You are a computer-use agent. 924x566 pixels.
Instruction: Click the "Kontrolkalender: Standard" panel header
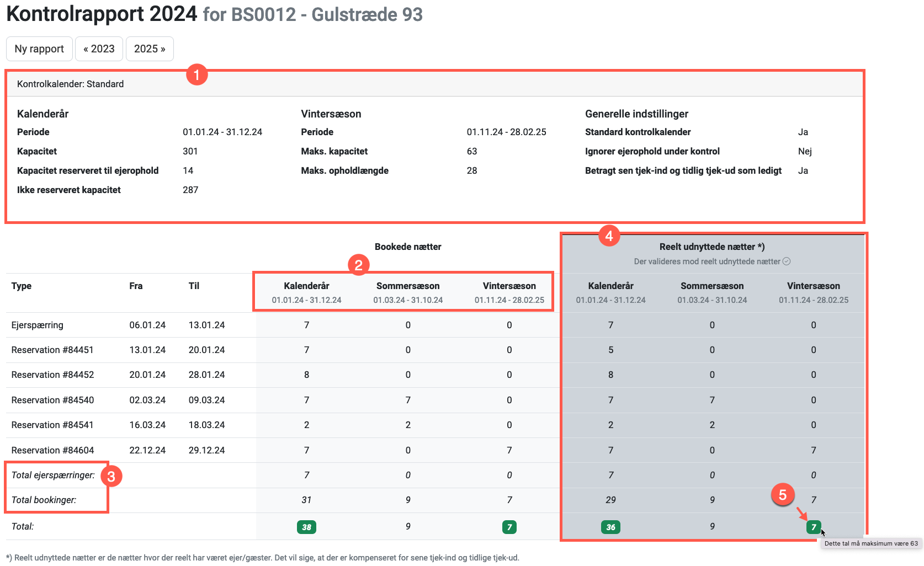tap(70, 84)
